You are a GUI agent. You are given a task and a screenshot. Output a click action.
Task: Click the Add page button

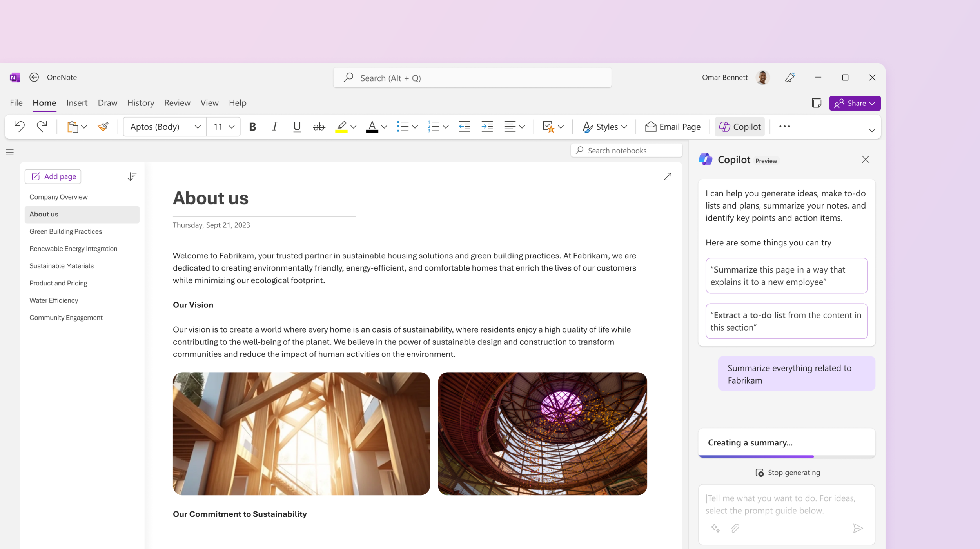53,176
